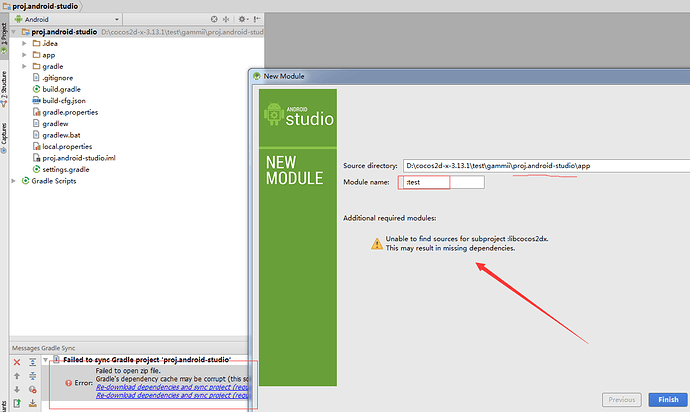Viewport: 690px width, 412px height.
Task: Open the Captures side tab
Action: [x=4, y=137]
